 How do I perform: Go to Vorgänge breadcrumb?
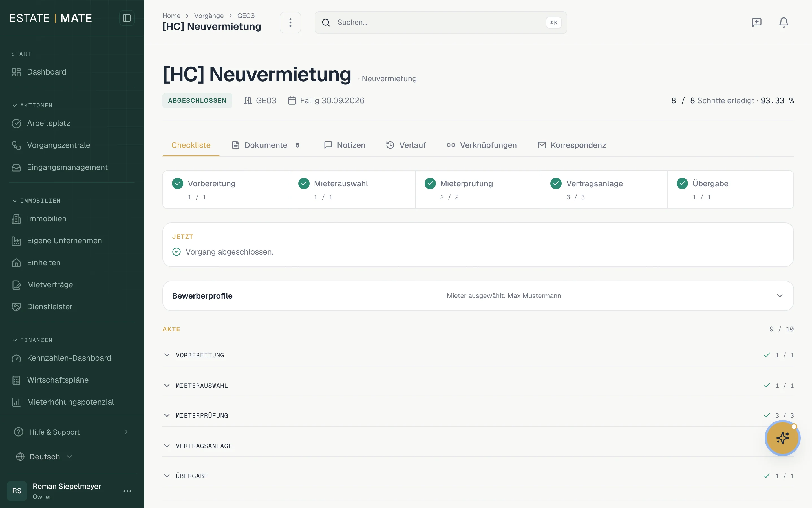pos(209,16)
